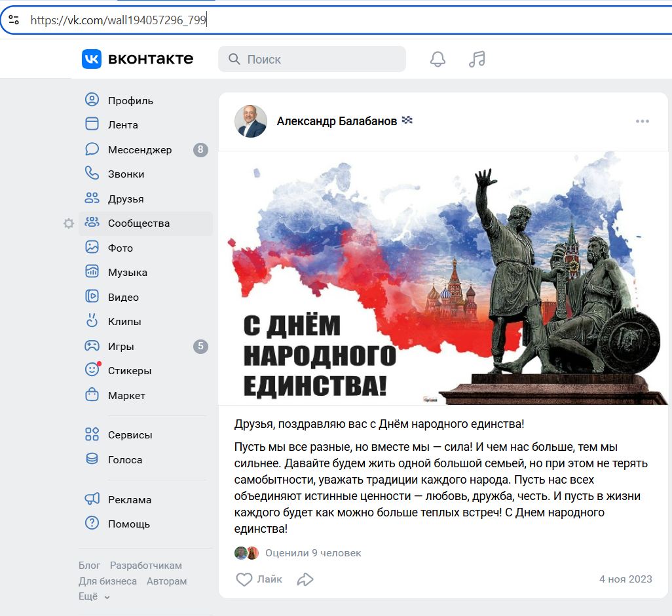Like the post with the Лайк heart
Viewport: 672px width, 616px height.
tap(259, 579)
